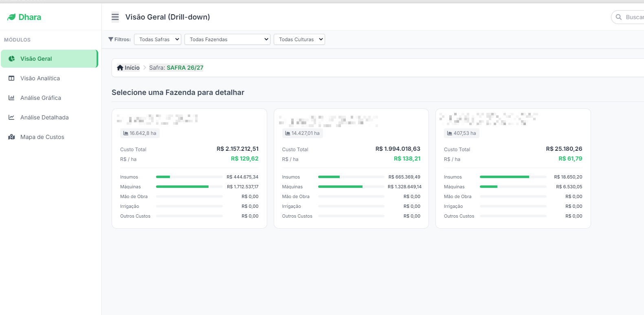Click the Máquinas progress bar at R$ 1.712.537,17
This screenshot has width=644, height=315.
click(189, 187)
